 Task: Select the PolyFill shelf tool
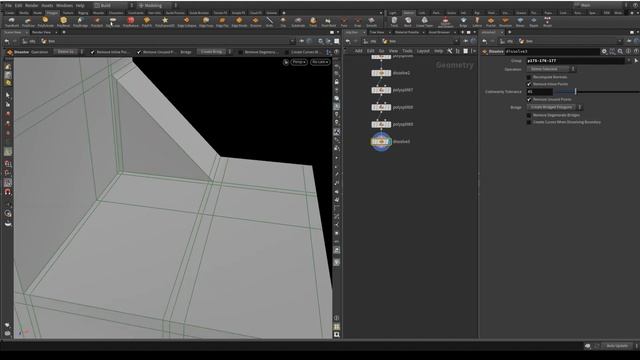point(147,22)
